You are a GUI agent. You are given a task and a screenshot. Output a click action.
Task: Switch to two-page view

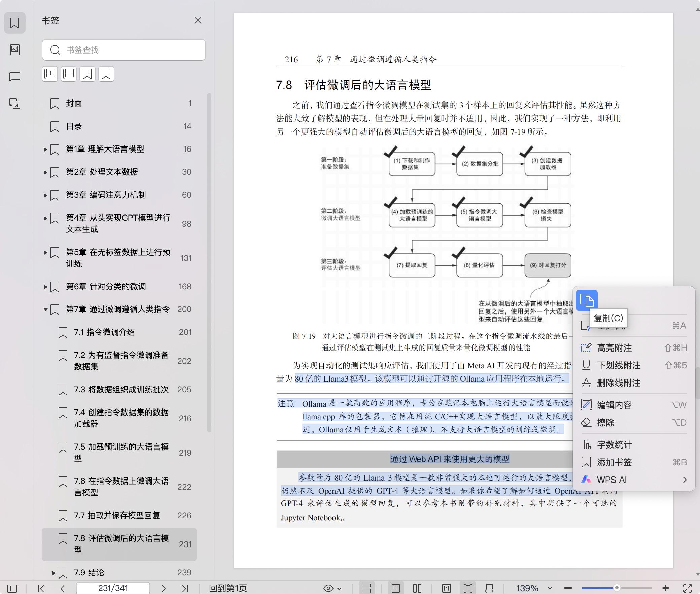pyautogui.click(x=417, y=588)
